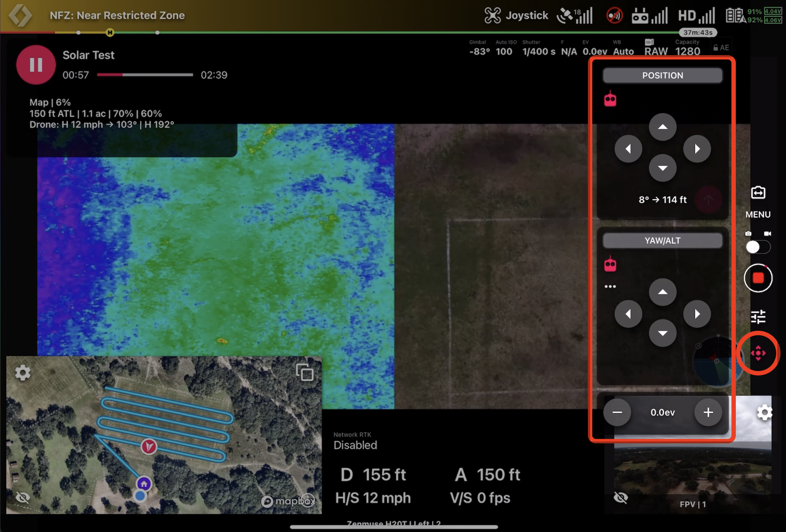Click the F N/A aperture value
The image size is (786, 532).
click(x=569, y=48)
